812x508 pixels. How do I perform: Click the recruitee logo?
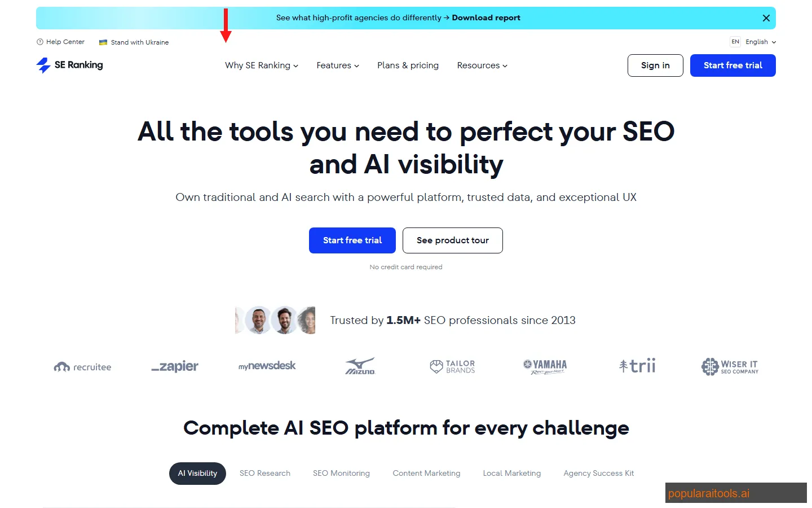coord(82,367)
